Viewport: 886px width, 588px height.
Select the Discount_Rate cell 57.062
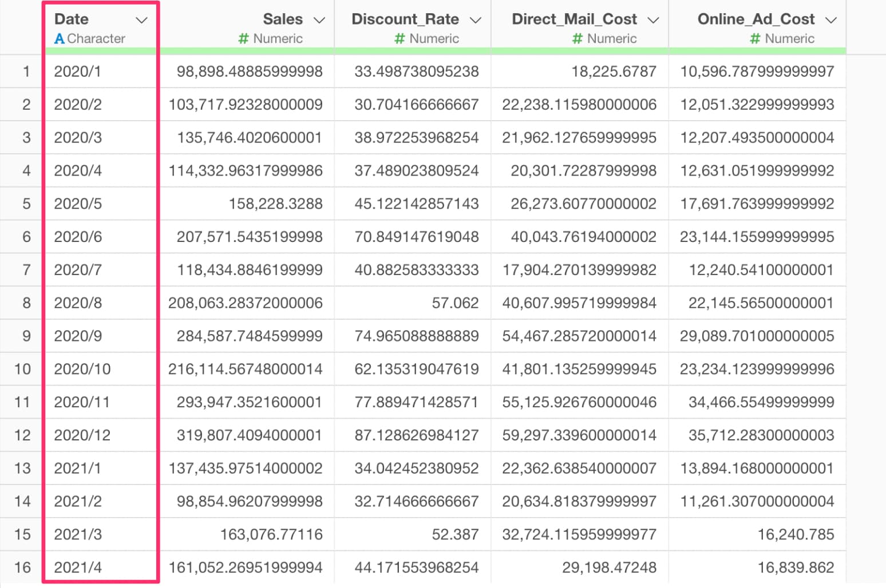455,303
